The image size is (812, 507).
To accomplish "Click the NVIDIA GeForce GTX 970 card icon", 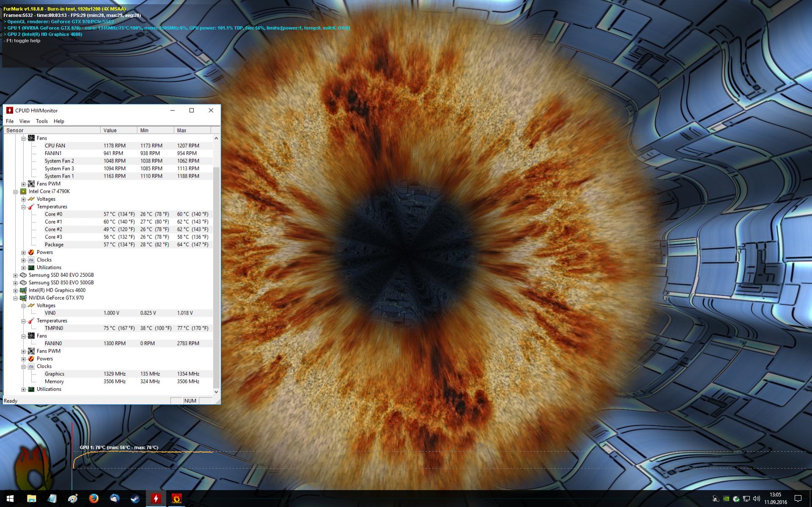I will coord(23,298).
